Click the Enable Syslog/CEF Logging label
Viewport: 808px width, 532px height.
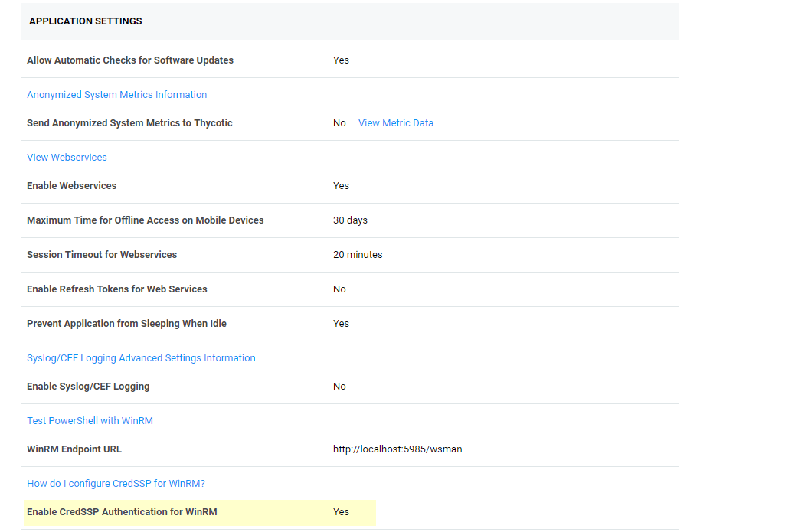[88, 387]
